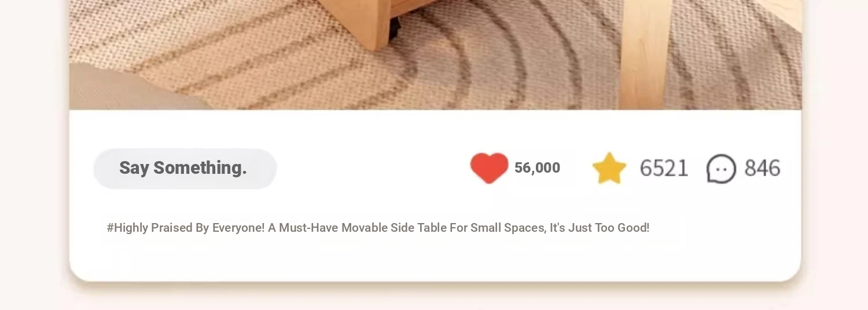868x310 pixels.
Task: Toggle the heart like state off
Action: tap(489, 168)
